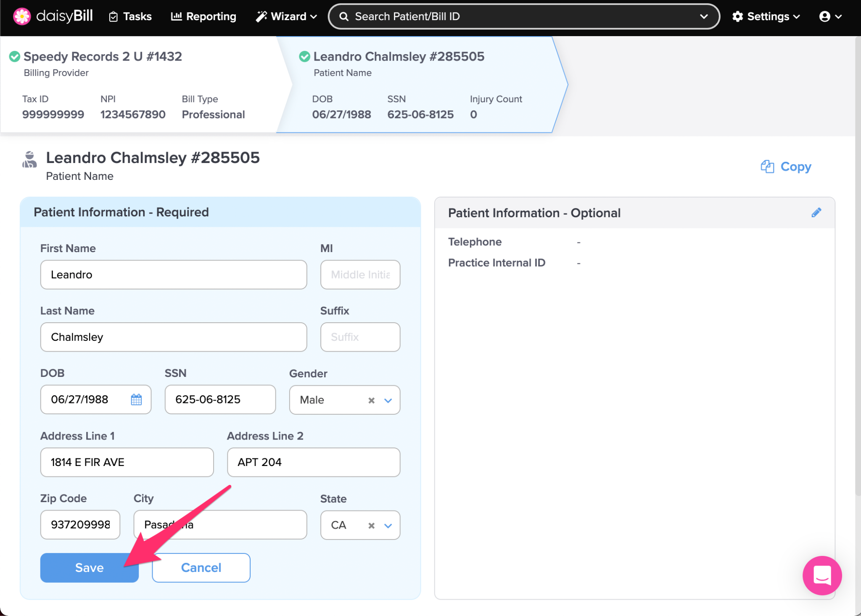Click the patient worker icon beside the name

pos(29,160)
